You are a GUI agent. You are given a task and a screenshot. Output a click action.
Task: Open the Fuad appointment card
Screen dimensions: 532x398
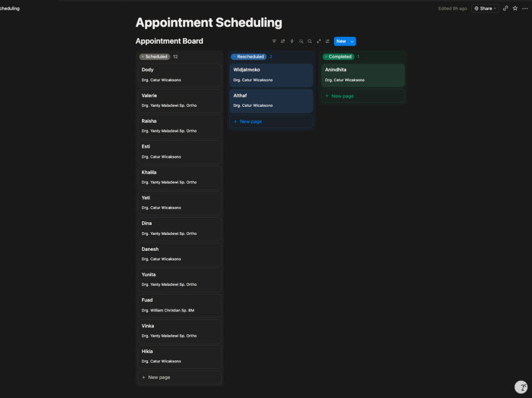(x=180, y=306)
